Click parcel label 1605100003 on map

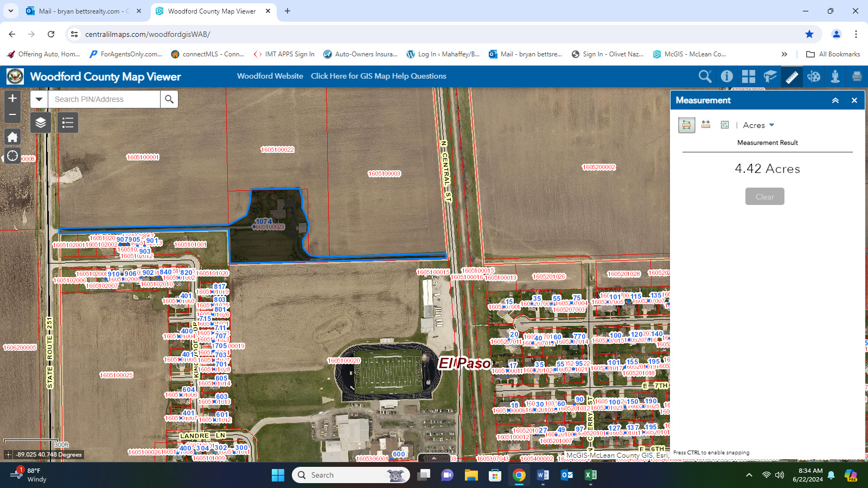[384, 174]
